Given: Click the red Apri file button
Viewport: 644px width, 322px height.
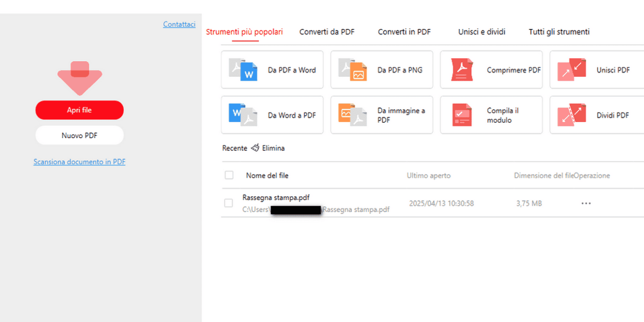Looking at the screenshot, I should pos(80,110).
